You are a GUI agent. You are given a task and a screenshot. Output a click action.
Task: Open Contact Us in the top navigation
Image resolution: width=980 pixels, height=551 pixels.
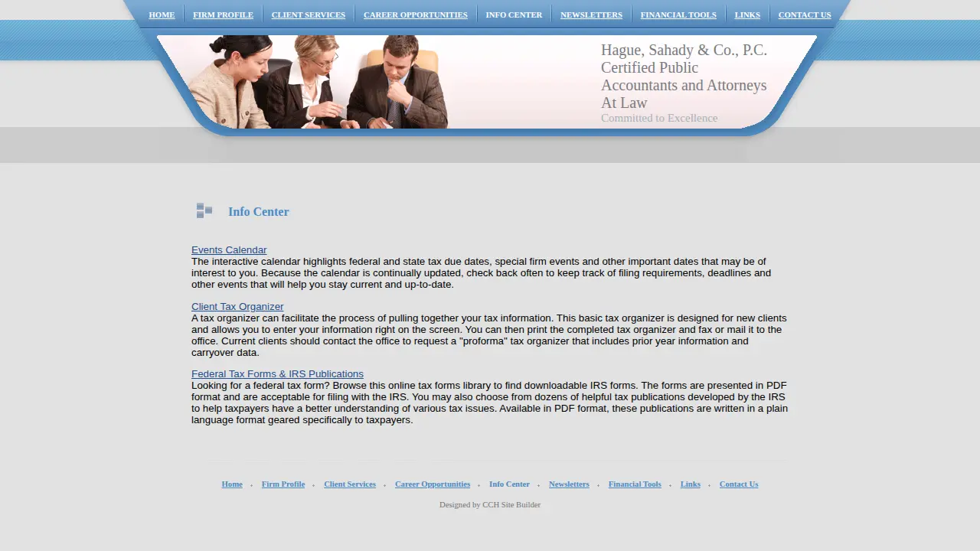click(x=805, y=15)
